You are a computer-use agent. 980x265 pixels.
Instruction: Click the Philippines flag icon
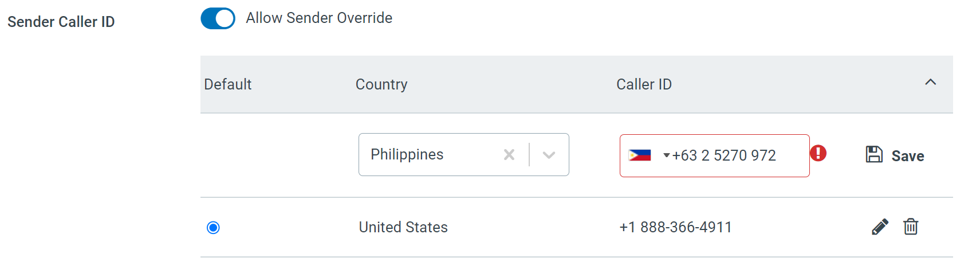tap(640, 155)
